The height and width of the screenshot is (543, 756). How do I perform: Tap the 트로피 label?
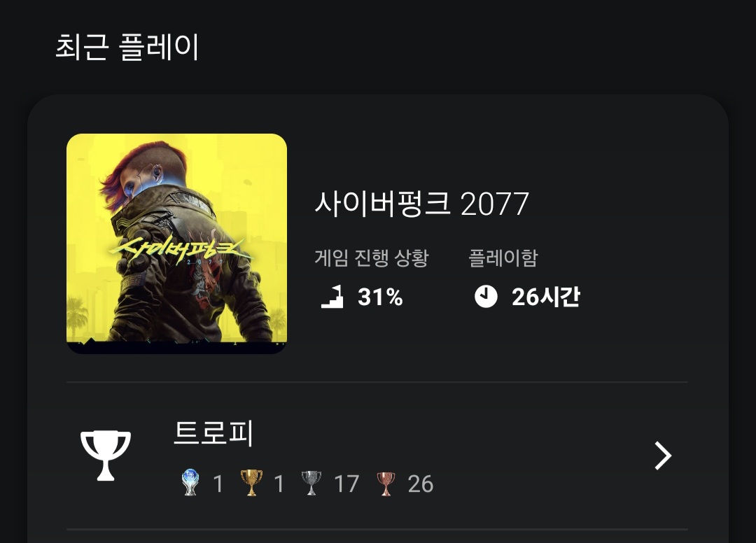213,432
